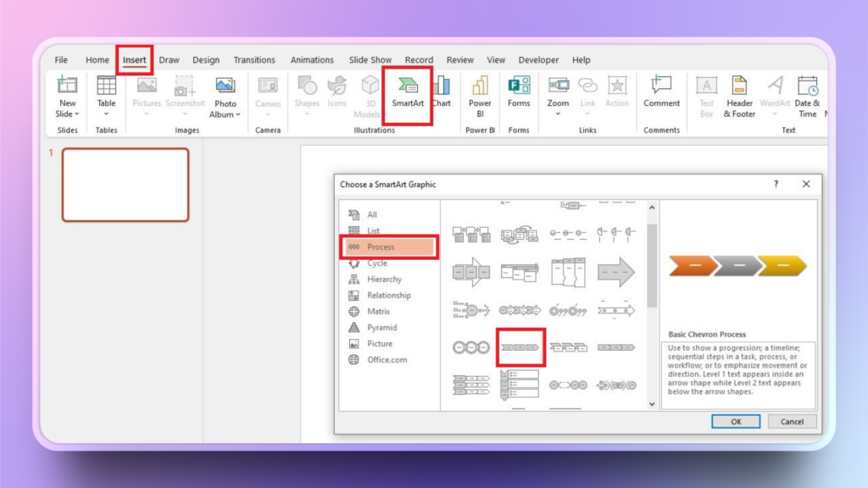Image resolution: width=868 pixels, height=488 pixels.
Task: Select the Cycle SmartArt category
Action: coord(377,263)
